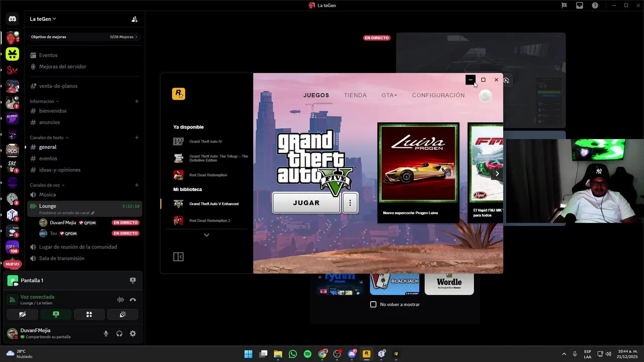Watch DuvanFMejia EN DIRECTO stream
This screenshot has height=362, width=644.
click(125, 223)
